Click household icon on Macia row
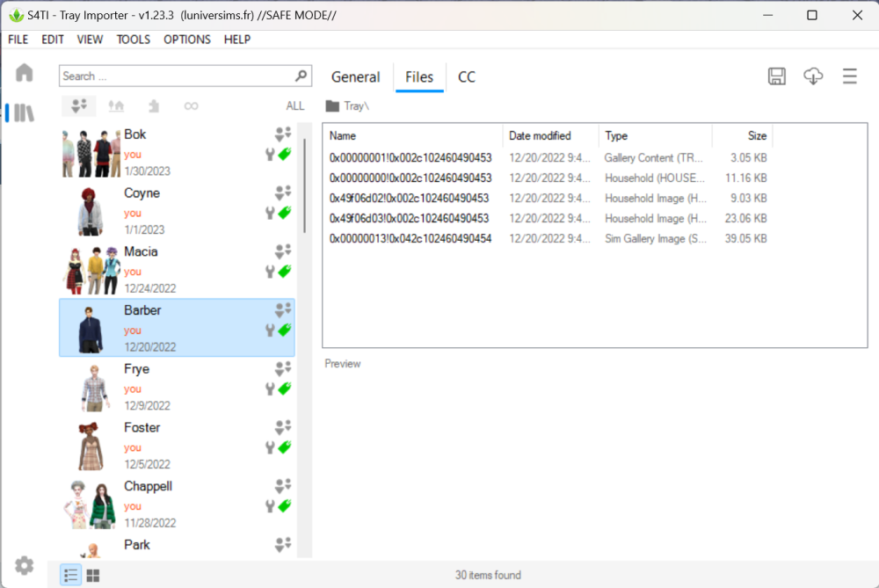The height and width of the screenshot is (588, 879). pyautogui.click(x=283, y=251)
